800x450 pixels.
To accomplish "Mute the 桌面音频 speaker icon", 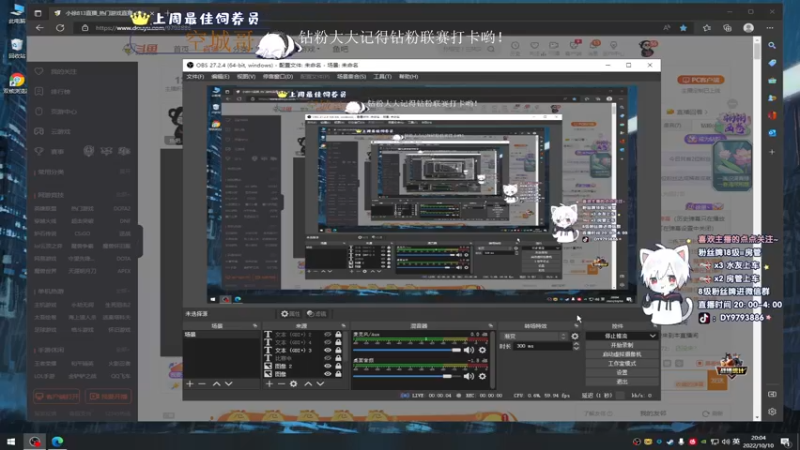I will (x=468, y=377).
